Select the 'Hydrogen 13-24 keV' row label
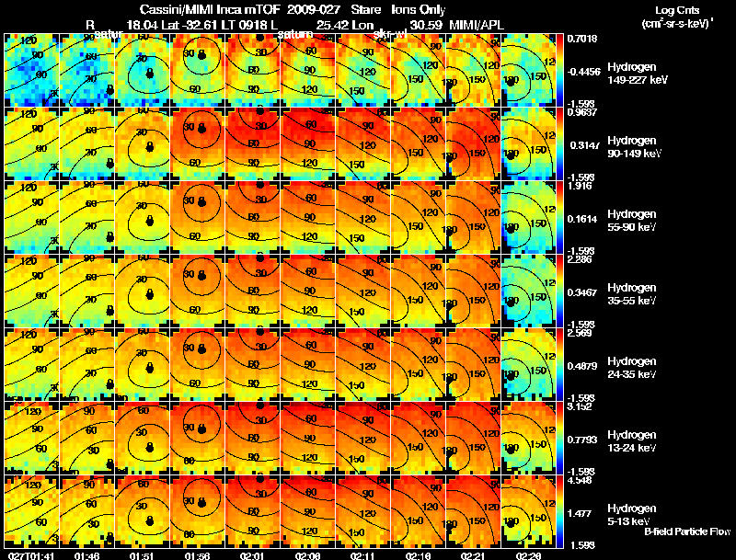Screen dimensions: 736x560 coord(632,441)
